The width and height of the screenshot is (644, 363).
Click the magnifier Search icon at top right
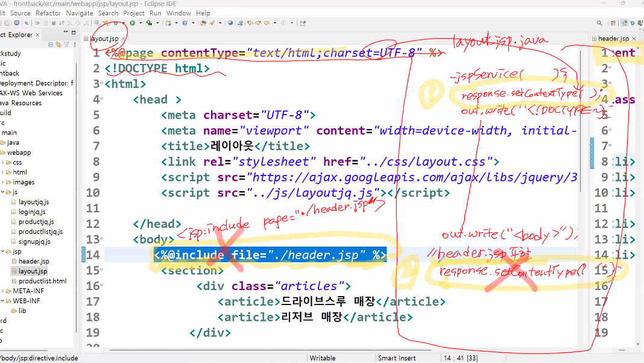599,23
